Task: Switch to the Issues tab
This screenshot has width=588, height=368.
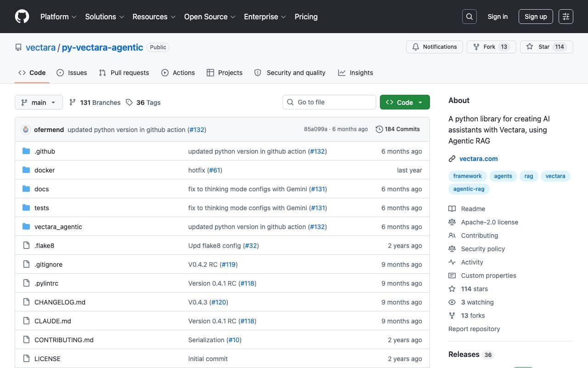Action: 72,73
